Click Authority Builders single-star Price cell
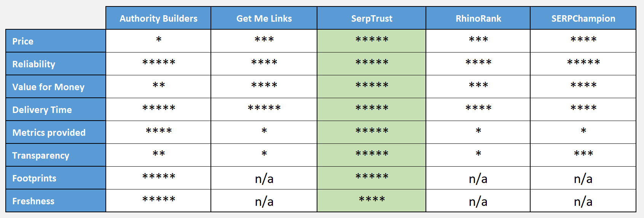Viewport: 644px width, 218px height. click(x=158, y=41)
